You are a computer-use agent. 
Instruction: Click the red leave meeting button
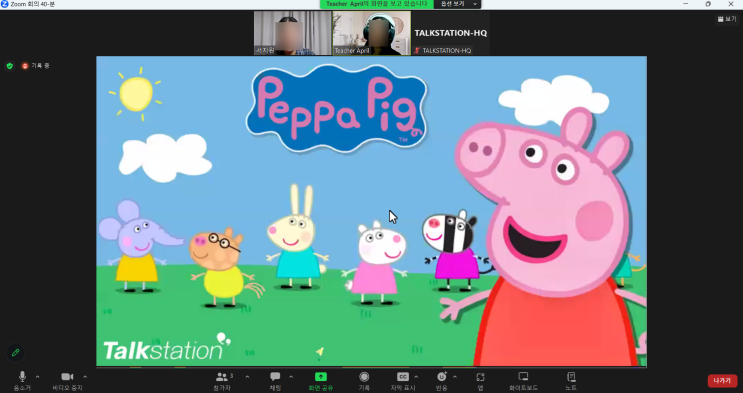(x=722, y=381)
